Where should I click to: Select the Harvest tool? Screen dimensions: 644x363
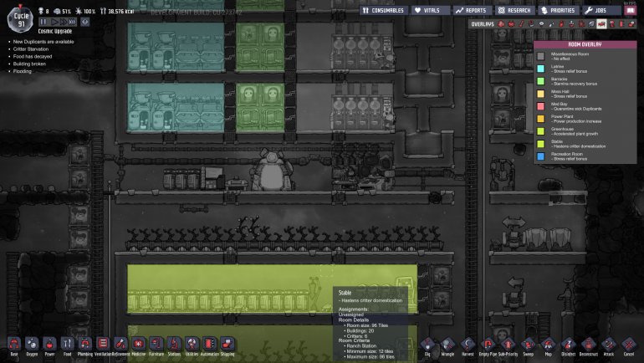468,343
